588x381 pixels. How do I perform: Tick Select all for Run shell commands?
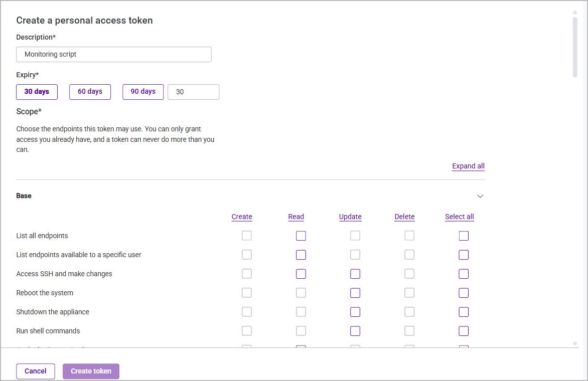point(464,331)
